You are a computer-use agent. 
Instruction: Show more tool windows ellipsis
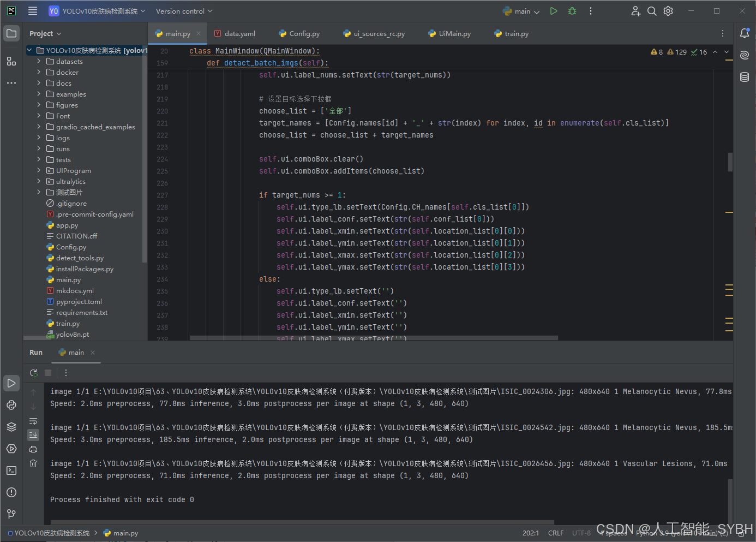[11, 83]
